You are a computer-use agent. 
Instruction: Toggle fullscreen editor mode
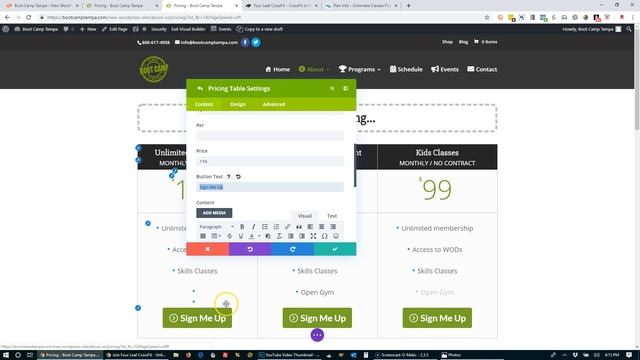[313, 236]
